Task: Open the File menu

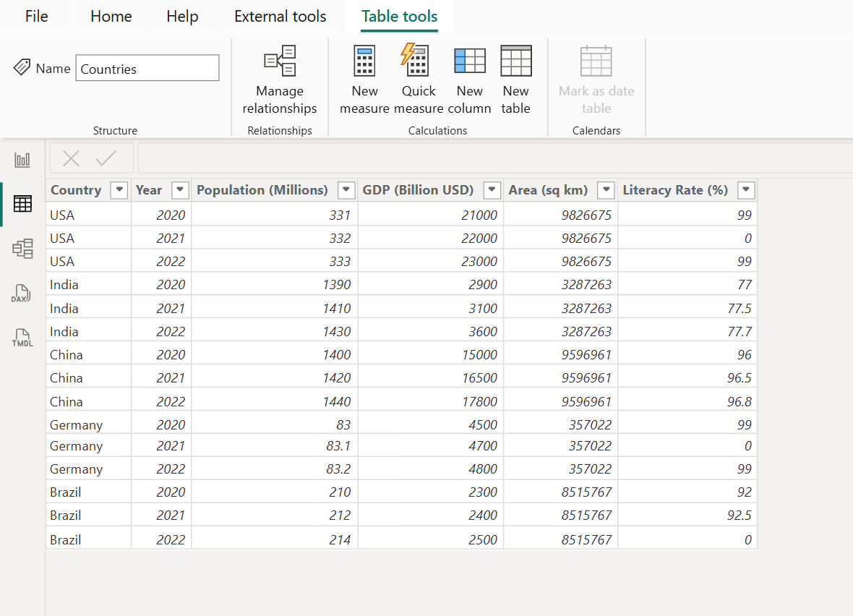Action: click(x=36, y=16)
